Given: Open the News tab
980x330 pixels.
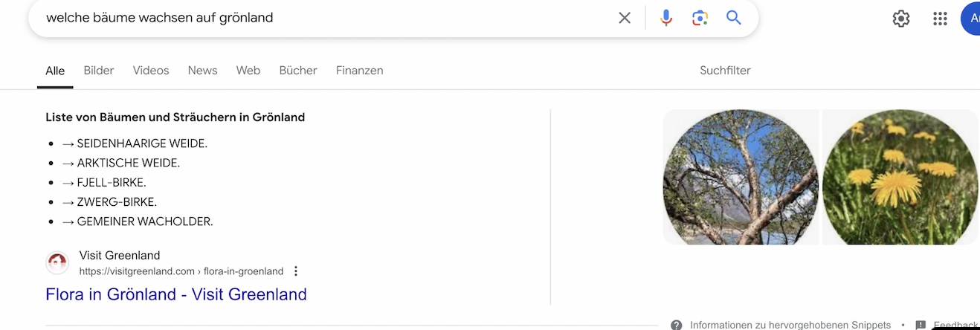Looking at the screenshot, I should [x=202, y=71].
